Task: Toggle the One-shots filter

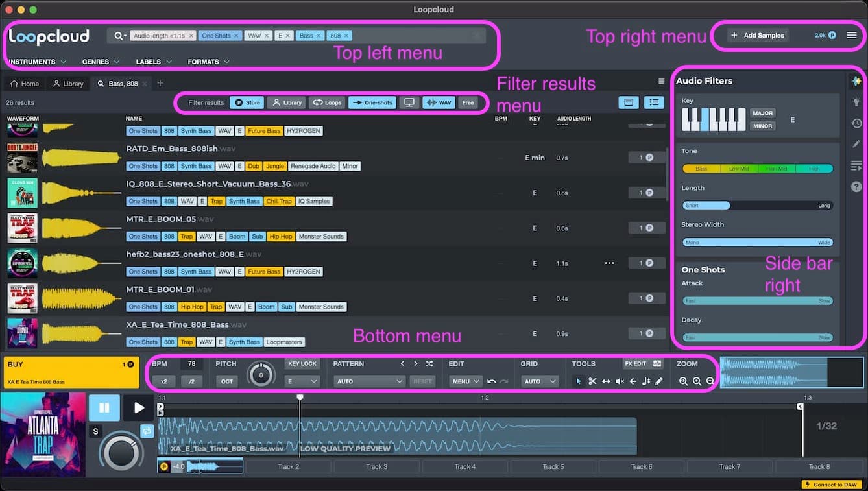Action: click(x=372, y=102)
